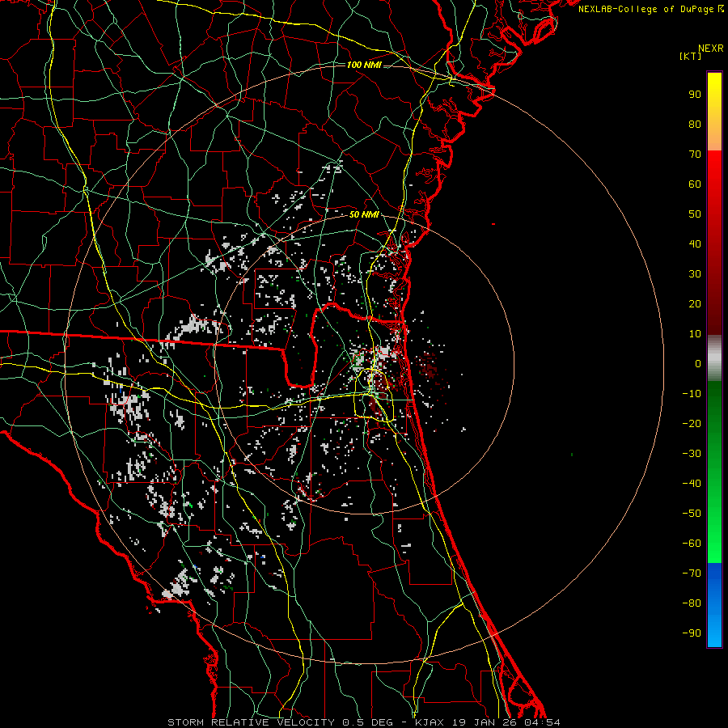Click the '19 JAN 26 04:54' timestamp
Screen dimensions: 728x728
click(x=506, y=722)
